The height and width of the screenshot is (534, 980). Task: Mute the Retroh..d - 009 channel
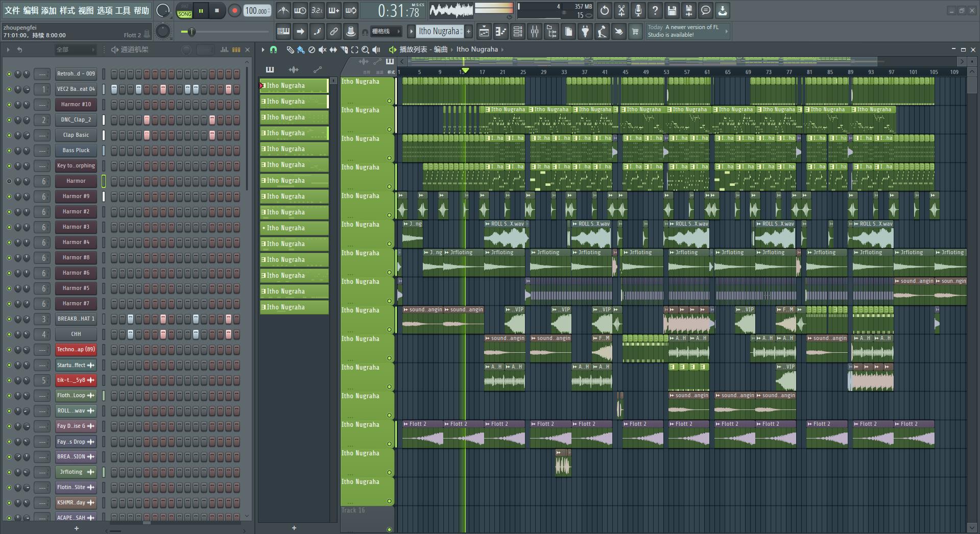point(9,74)
